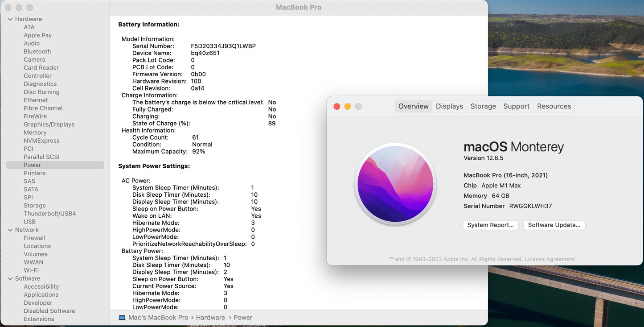
Task: Select FireWire in sidebar
Action: click(35, 116)
